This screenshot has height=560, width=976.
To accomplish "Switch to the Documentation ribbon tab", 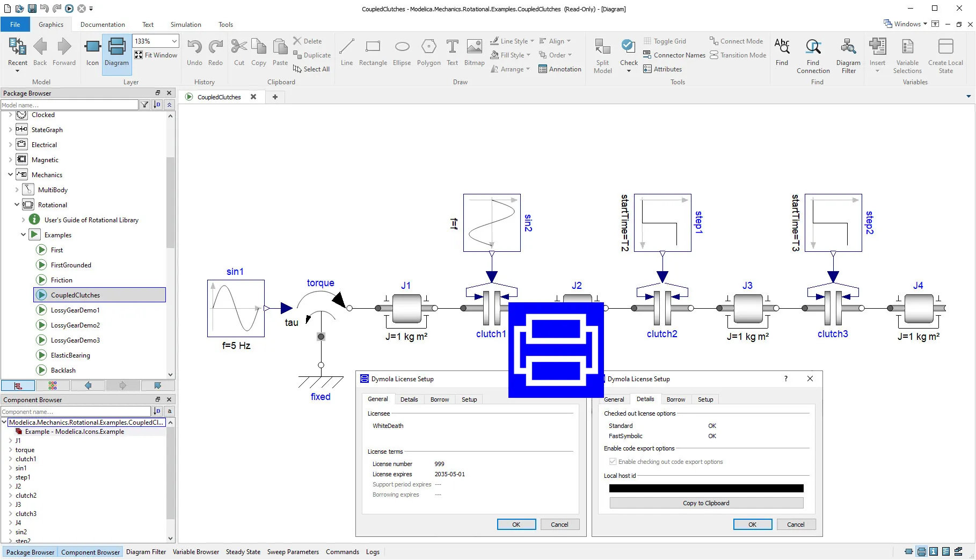I will [x=103, y=24].
